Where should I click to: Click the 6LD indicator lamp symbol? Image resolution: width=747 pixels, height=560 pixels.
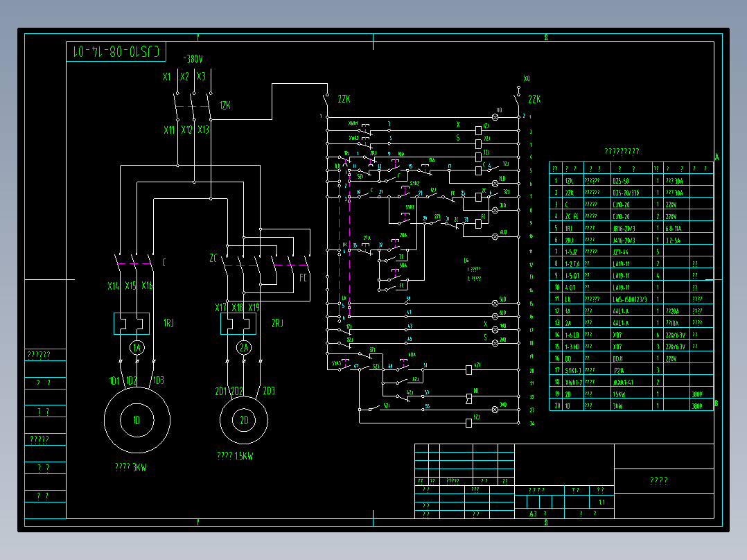pos(495,317)
